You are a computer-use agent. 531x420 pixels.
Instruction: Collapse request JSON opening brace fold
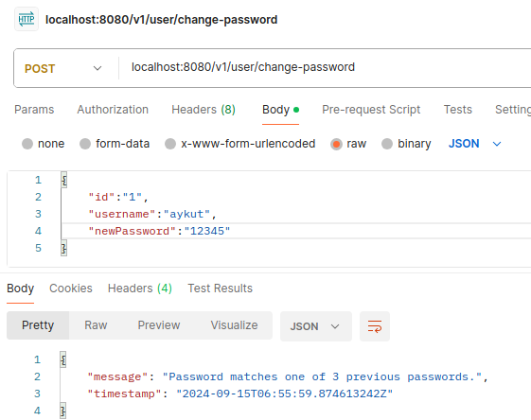pos(64,180)
